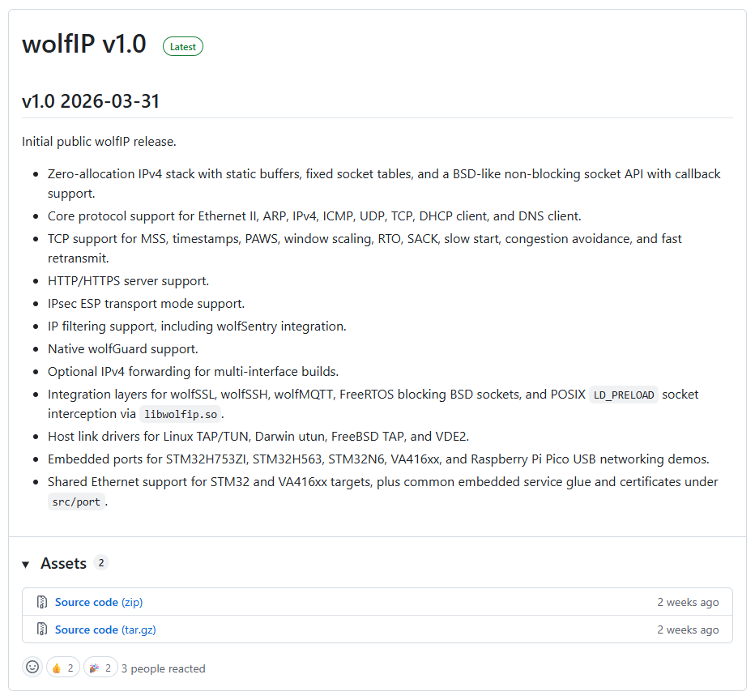Click the Assets section label
Image resolution: width=755 pixels, height=700 pixels.
pos(63,563)
